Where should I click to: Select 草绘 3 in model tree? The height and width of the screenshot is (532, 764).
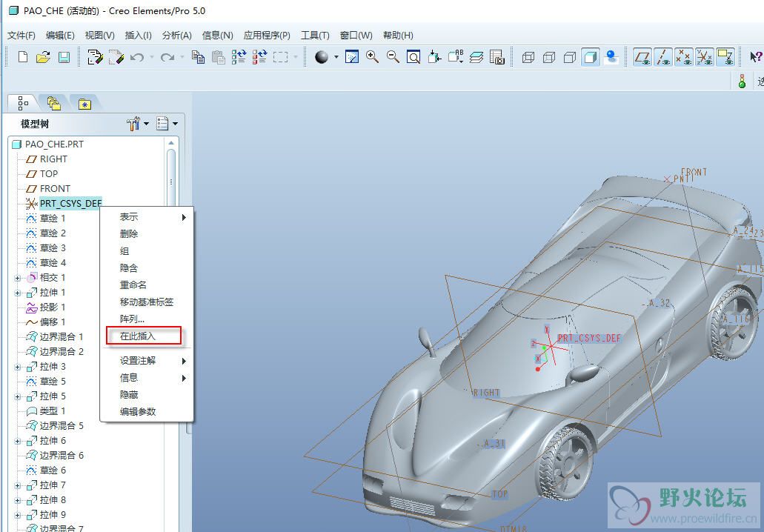(53, 248)
